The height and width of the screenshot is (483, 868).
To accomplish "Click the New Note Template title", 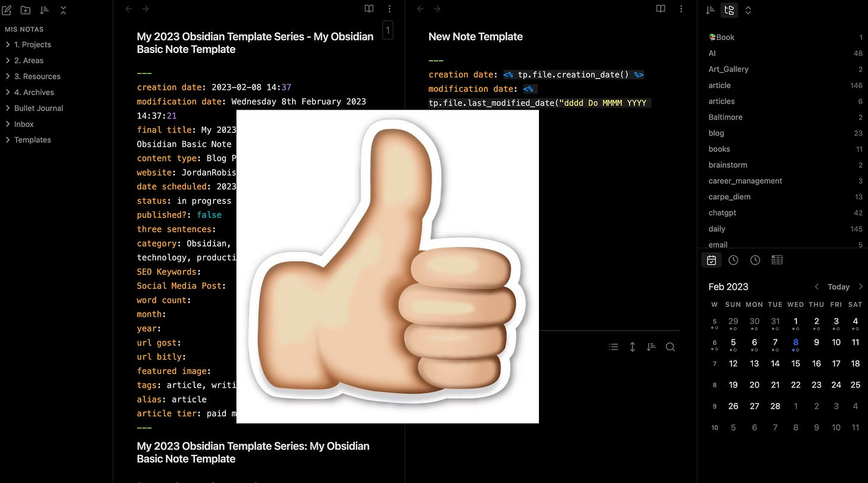I will pos(476,36).
